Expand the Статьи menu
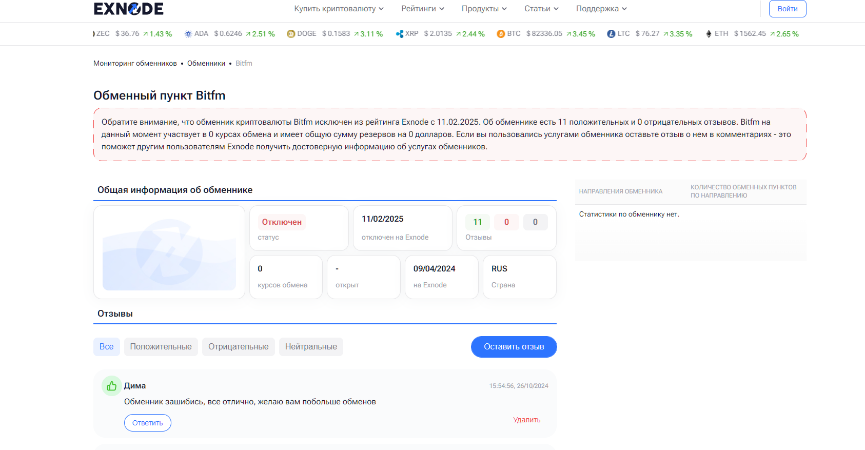The height and width of the screenshot is (450, 865). pos(541,9)
